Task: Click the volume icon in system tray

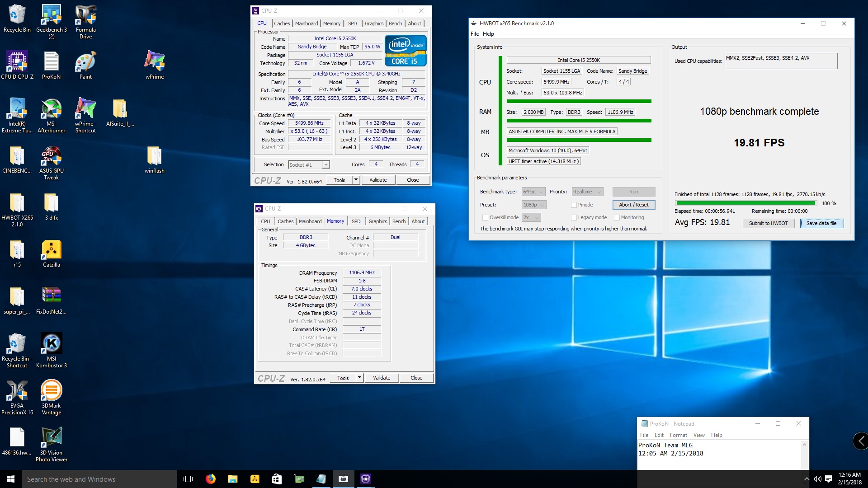Action: (x=817, y=479)
